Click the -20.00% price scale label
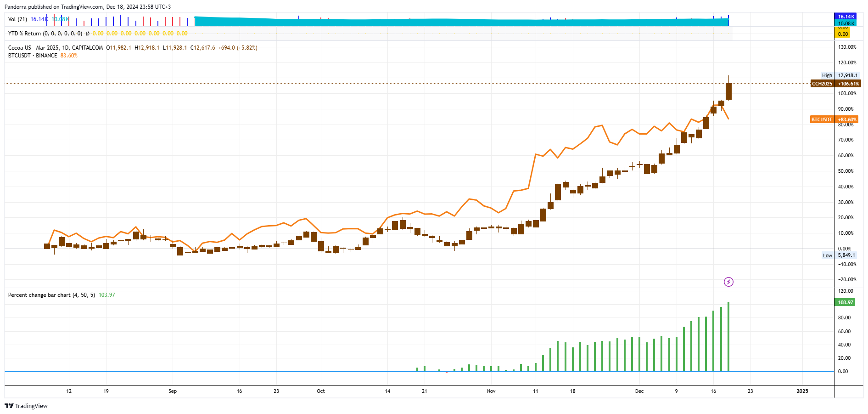 847,280
